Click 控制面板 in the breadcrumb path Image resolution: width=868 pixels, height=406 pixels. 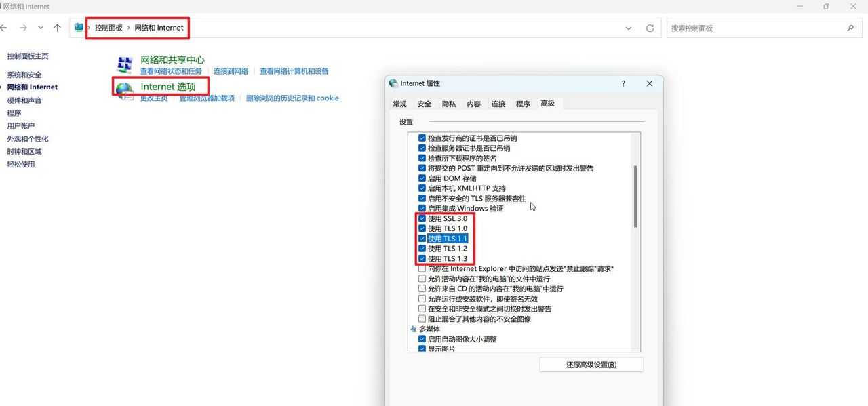pyautogui.click(x=108, y=28)
